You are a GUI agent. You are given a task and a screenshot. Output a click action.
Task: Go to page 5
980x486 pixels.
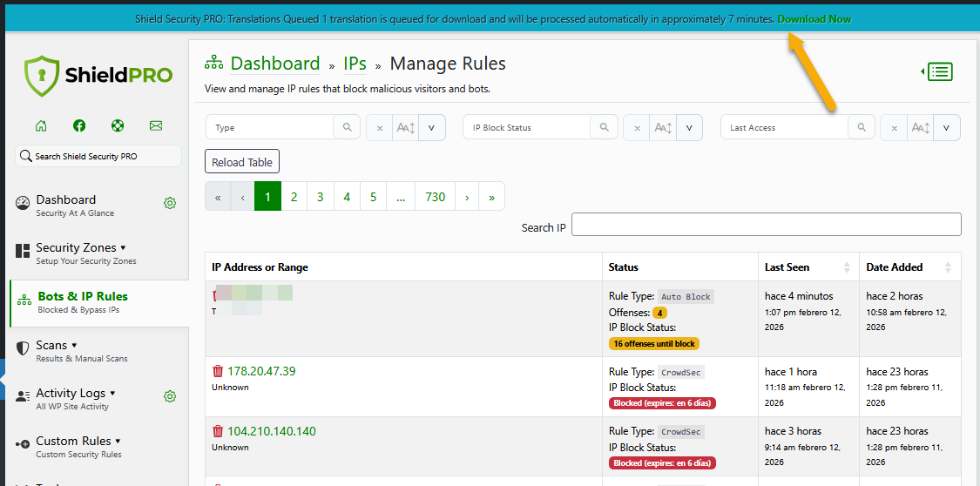(373, 197)
